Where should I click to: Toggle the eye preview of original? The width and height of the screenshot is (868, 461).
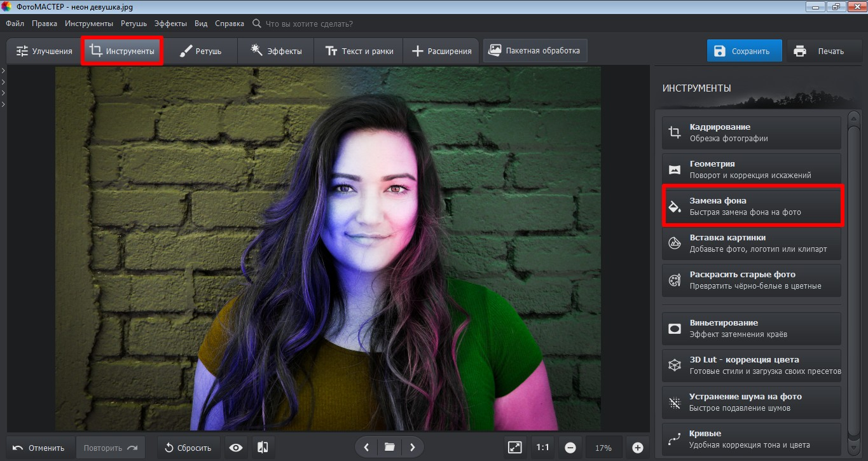[x=236, y=448]
